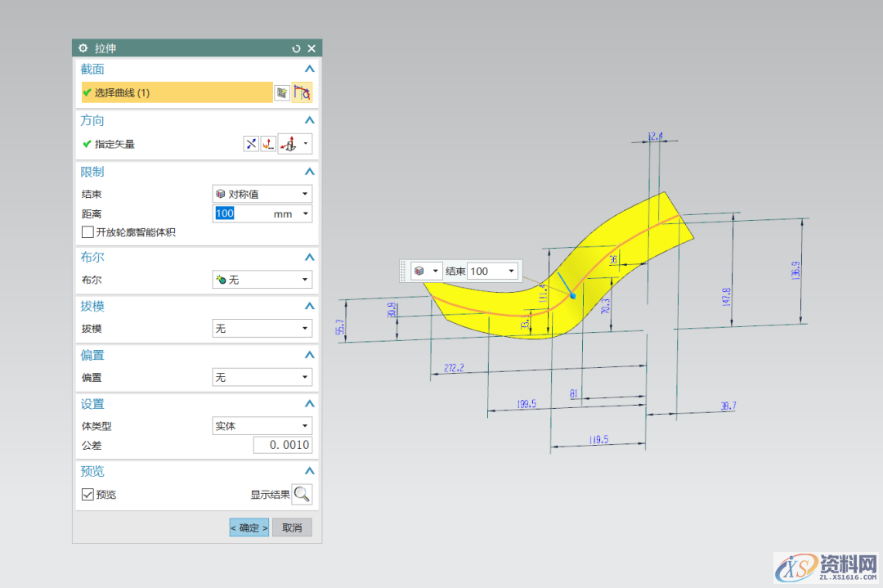883x588 pixels.
Task: Click the reverse direction icon
Action: tap(251, 144)
